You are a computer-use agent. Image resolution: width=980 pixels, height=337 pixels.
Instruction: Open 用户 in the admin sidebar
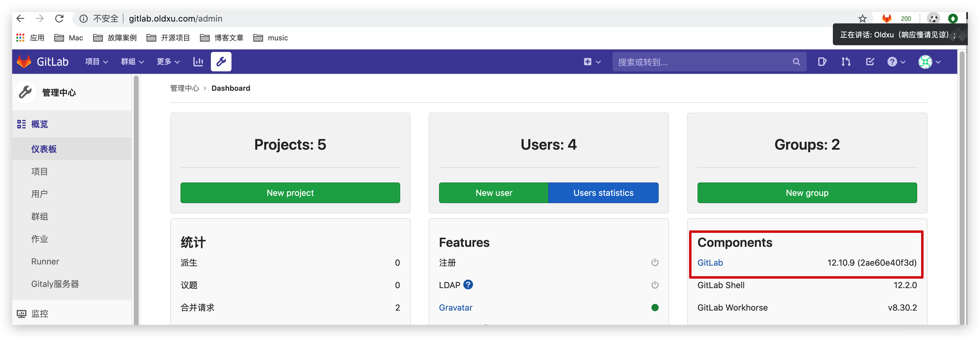(39, 194)
